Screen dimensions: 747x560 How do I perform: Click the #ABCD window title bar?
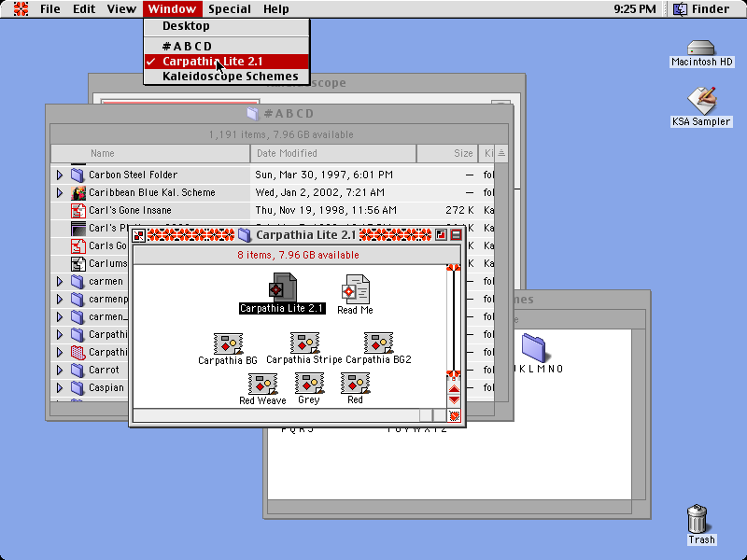(279, 114)
